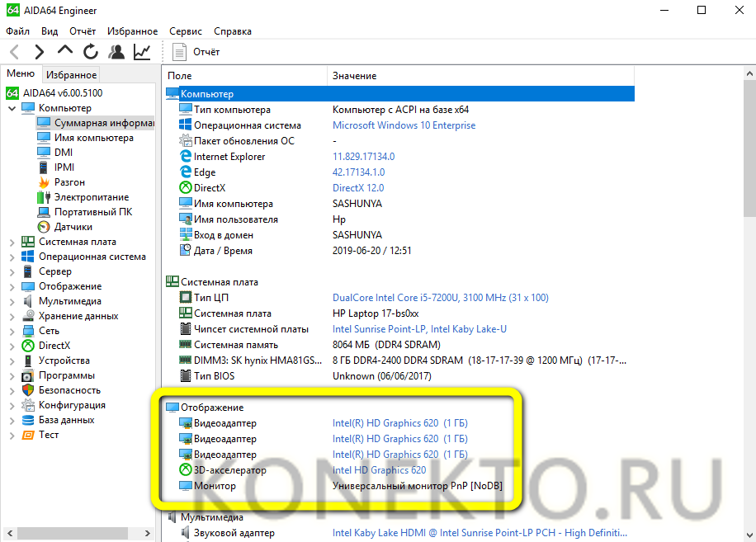Click the Сеть network icon in tree
This screenshot has width=756, height=542.
click(28, 332)
